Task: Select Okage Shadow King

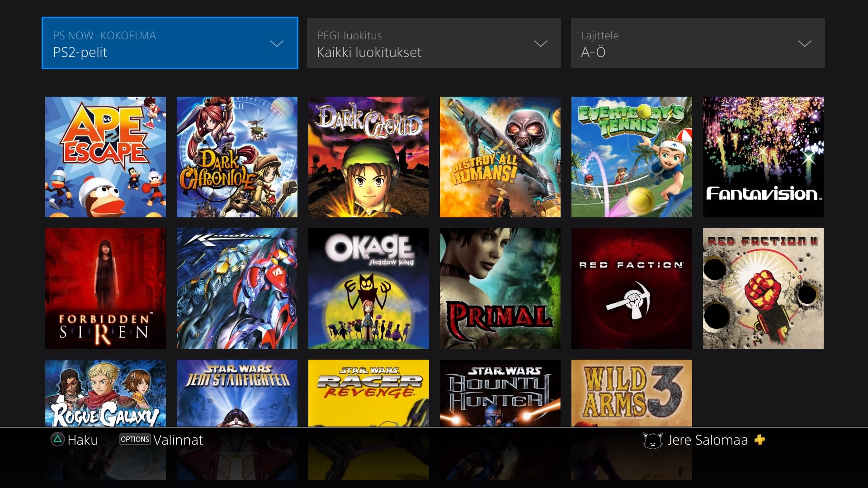Action: click(x=368, y=288)
